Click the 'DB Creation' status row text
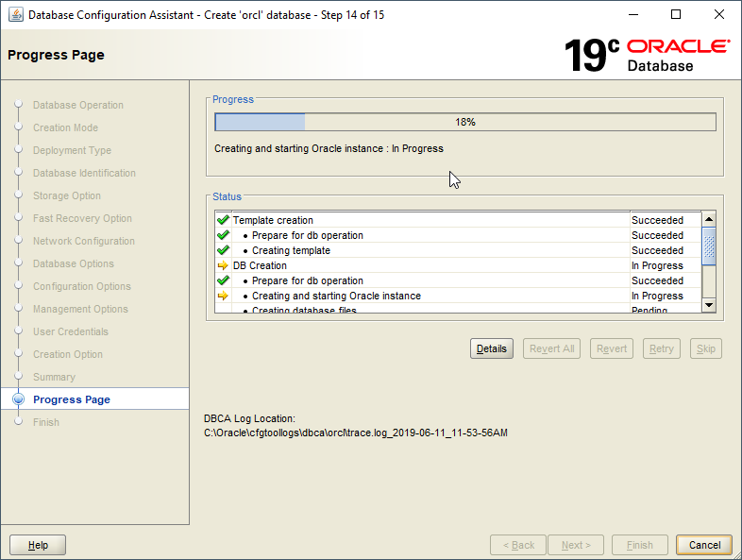Screen dimensions: 742x560 click(260, 265)
